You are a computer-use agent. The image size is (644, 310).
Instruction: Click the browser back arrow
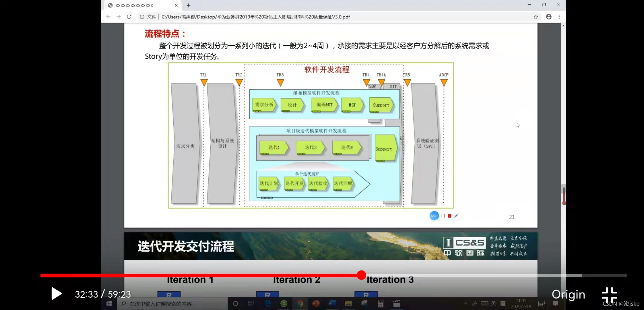point(108,17)
